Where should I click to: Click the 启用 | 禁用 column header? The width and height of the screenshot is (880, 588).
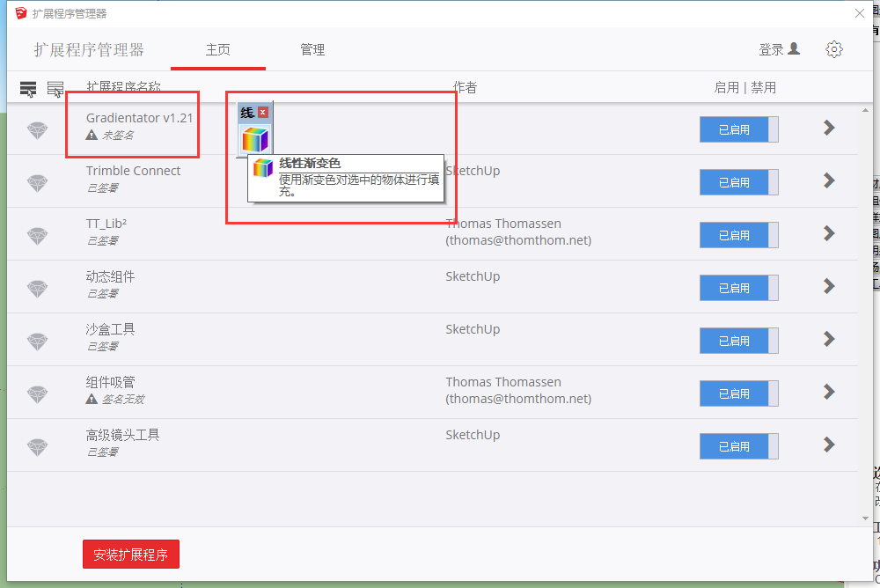(744, 88)
